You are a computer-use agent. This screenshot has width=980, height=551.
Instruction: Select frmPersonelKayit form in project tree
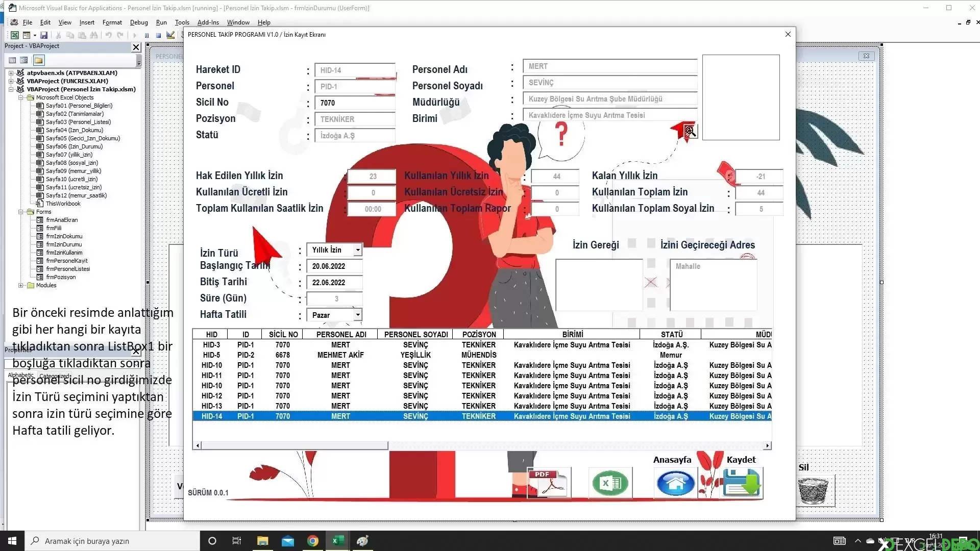click(x=67, y=261)
